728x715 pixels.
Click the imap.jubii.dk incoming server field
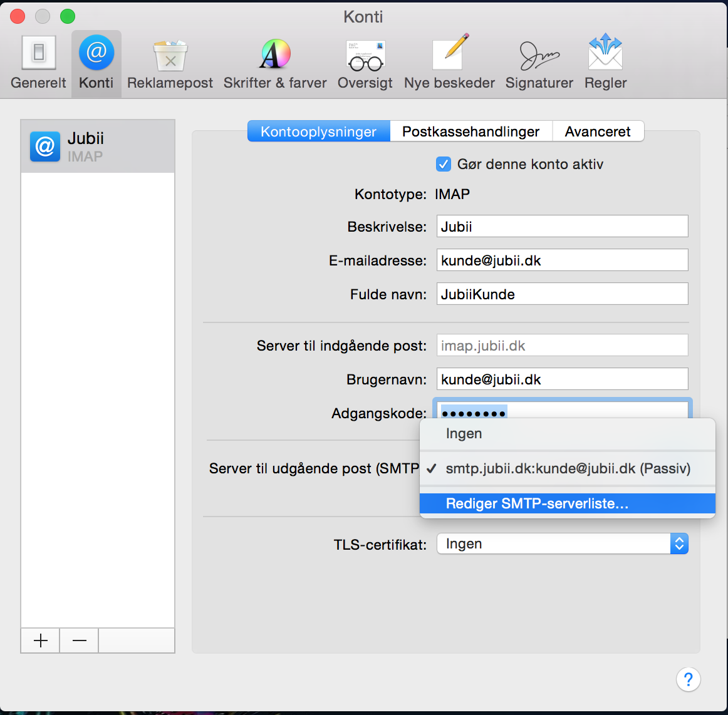point(562,346)
